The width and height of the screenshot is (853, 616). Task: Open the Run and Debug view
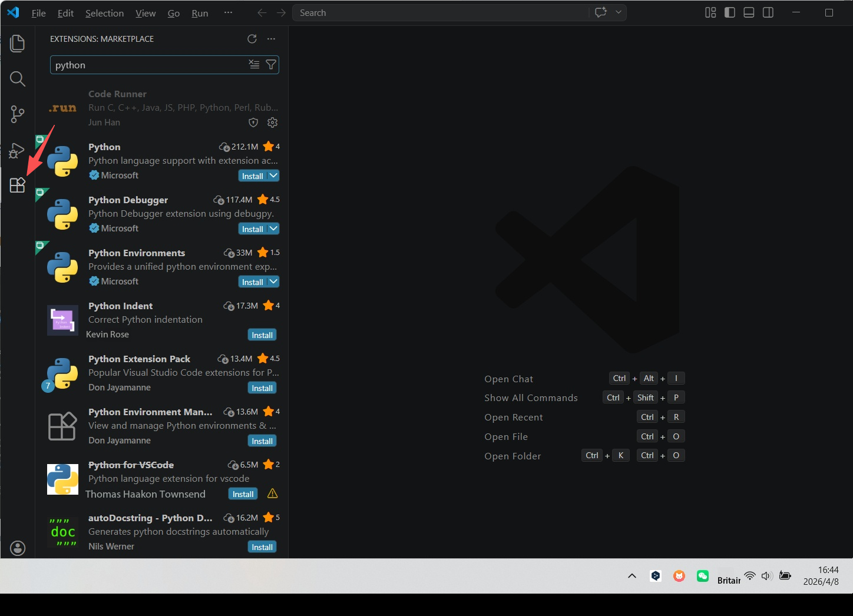coord(17,151)
